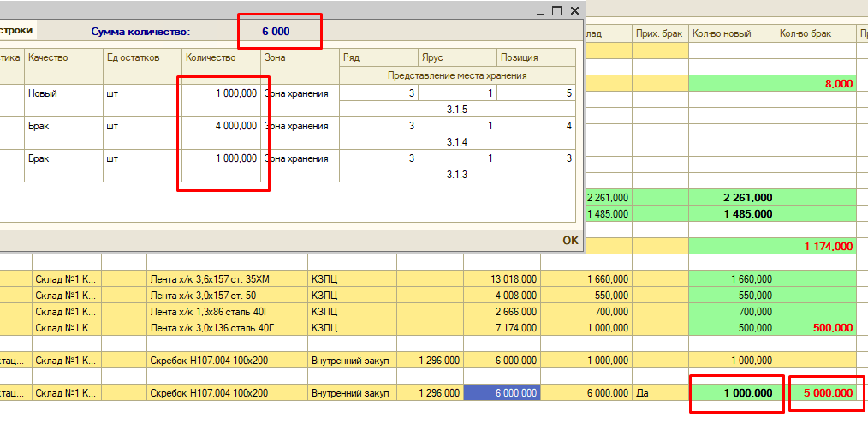The image size is (868, 424).
Task: Click the Ряд column header
Action: [x=378, y=57]
